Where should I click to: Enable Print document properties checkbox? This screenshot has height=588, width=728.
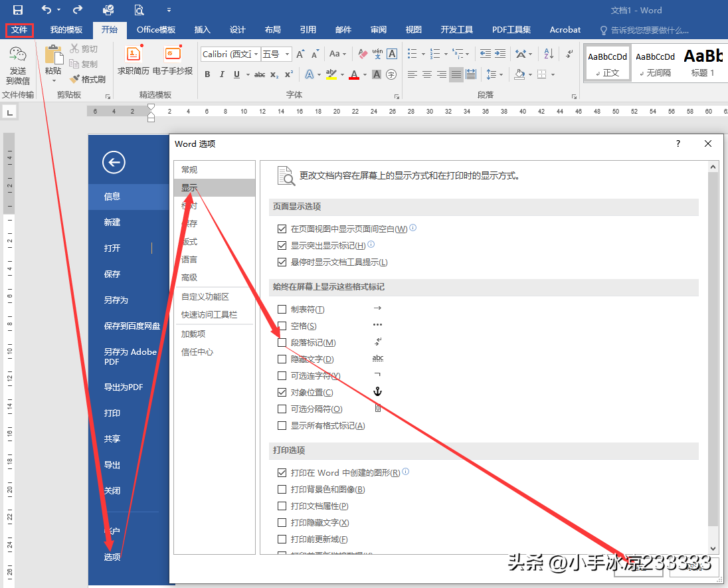coord(282,506)
